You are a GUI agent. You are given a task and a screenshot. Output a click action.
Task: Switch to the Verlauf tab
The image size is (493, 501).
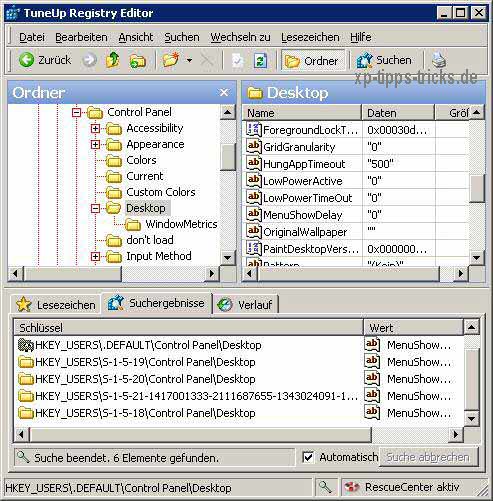[245, 305]
